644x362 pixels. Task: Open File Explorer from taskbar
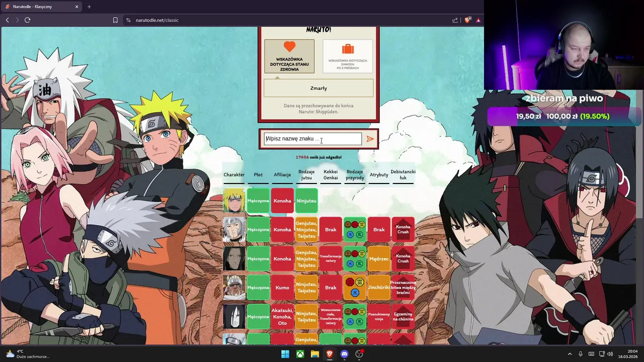[314, 354]
